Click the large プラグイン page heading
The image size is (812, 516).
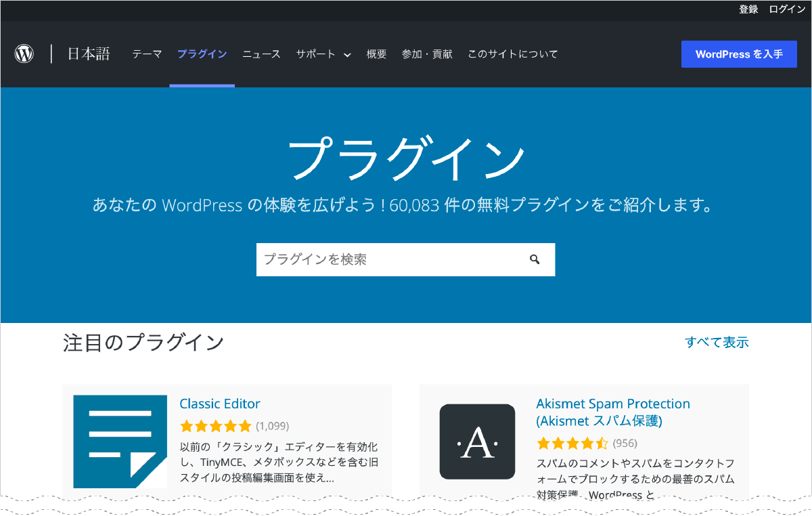[406, 158]
